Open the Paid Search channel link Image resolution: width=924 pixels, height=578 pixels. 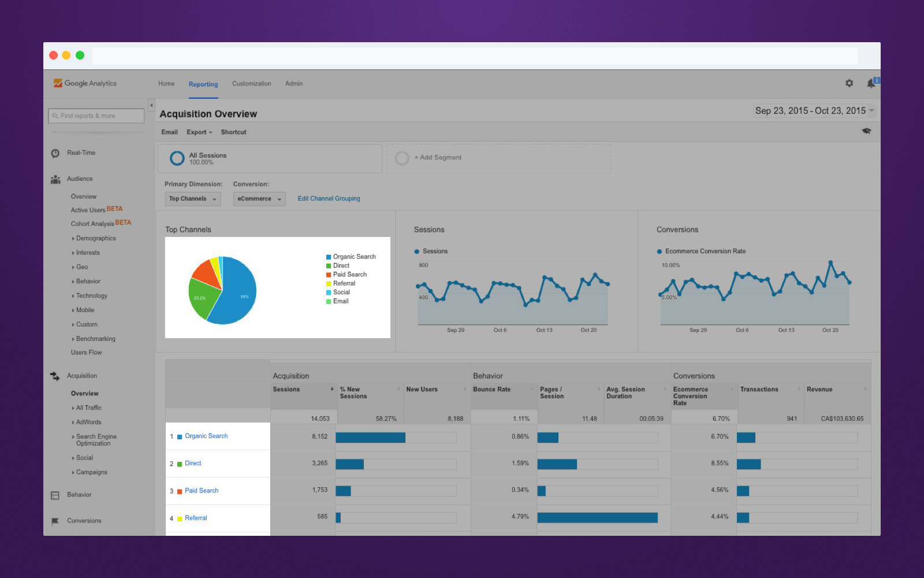pyautogui.click(x=202, y=491)
